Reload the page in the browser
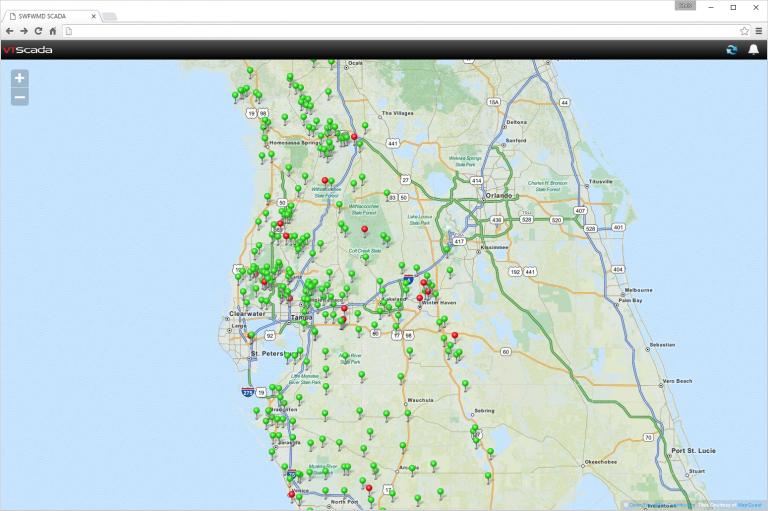The height and width of the screenshot is (511, 768). pos(38,31)
